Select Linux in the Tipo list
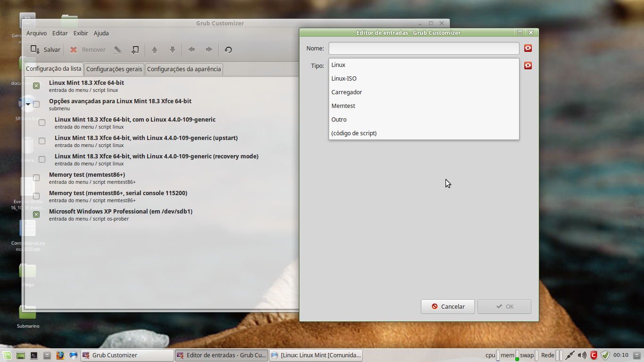The image size is (644, 362). (x=424, y=65)
